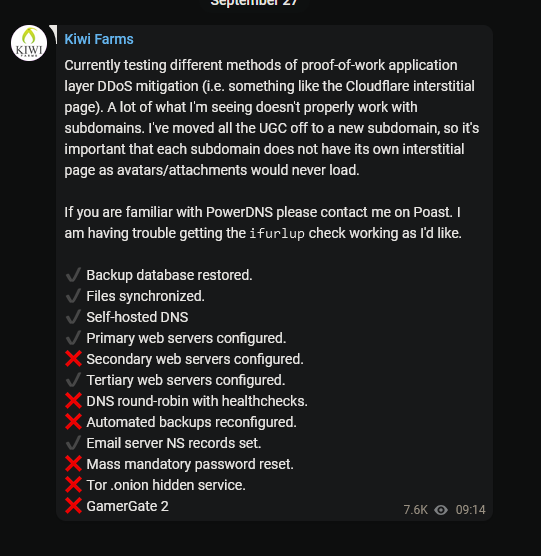Click the PowerDNS paragraph text
Image resolution: width=541 pixels, height=556 pixels.
(x=263, y=223)
